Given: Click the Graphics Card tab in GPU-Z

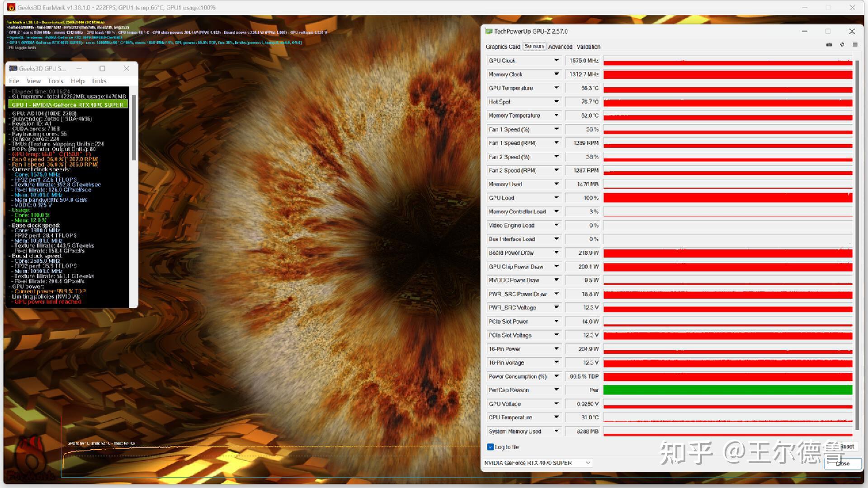Looking at the screenshot, I should 503,47.
